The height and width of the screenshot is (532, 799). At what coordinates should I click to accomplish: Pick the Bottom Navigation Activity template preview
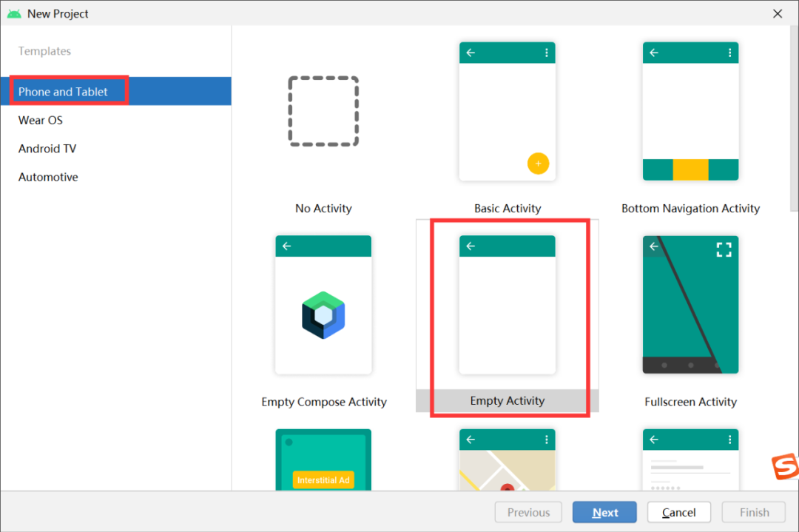690,111
